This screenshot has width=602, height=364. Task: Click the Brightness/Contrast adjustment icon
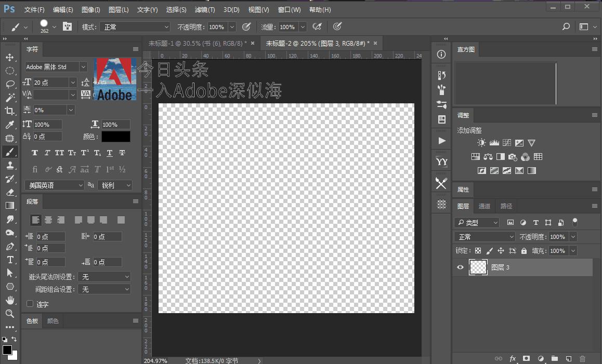[481, 143]
